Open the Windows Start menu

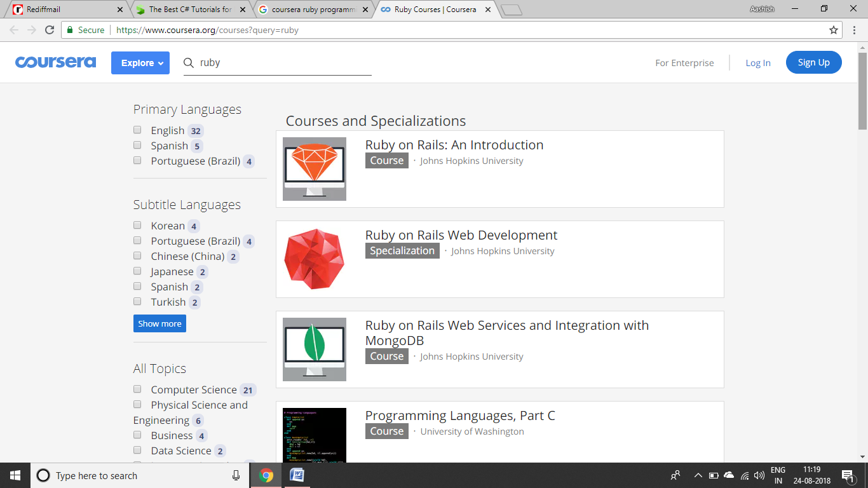[x=15, y=475]
